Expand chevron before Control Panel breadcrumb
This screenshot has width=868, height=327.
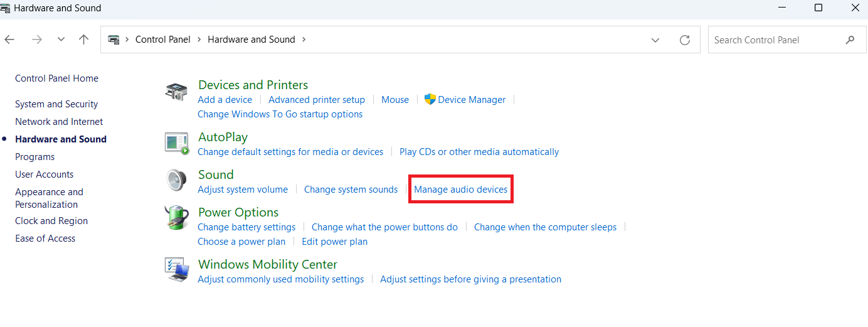[127, 39]
